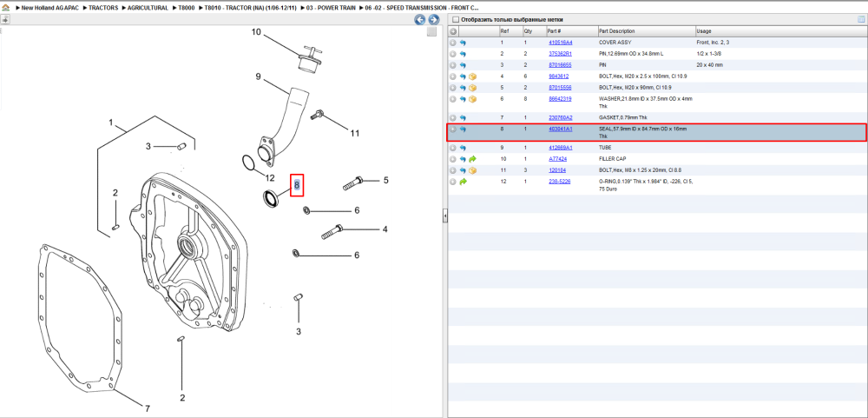Click blue arrow icon in PIN 375362R1 row

pos(463,54)
